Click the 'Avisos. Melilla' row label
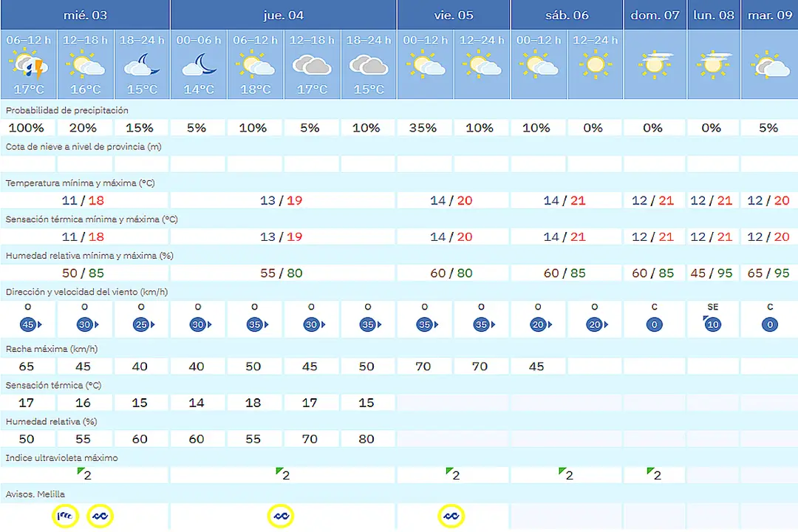This screenshot has height=532, width=798. (x=35, y=494)
